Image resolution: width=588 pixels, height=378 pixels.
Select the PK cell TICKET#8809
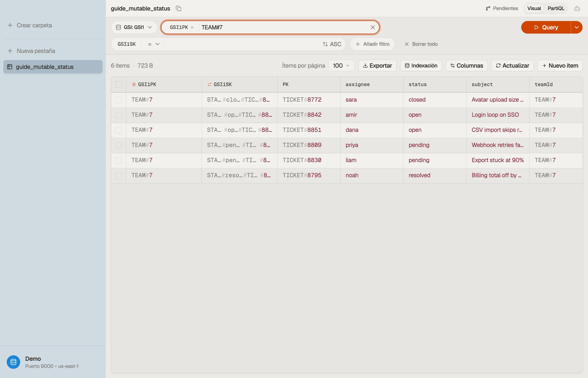tap(309, 145)
